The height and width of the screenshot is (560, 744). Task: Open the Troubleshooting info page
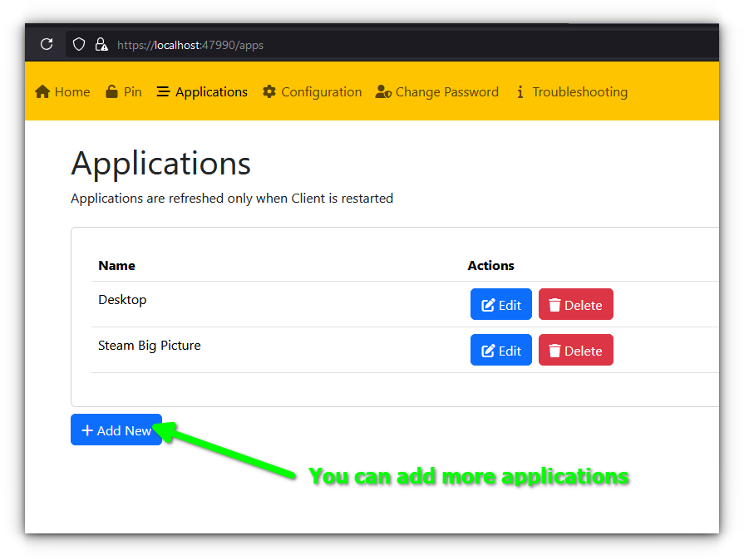point(571,92)
